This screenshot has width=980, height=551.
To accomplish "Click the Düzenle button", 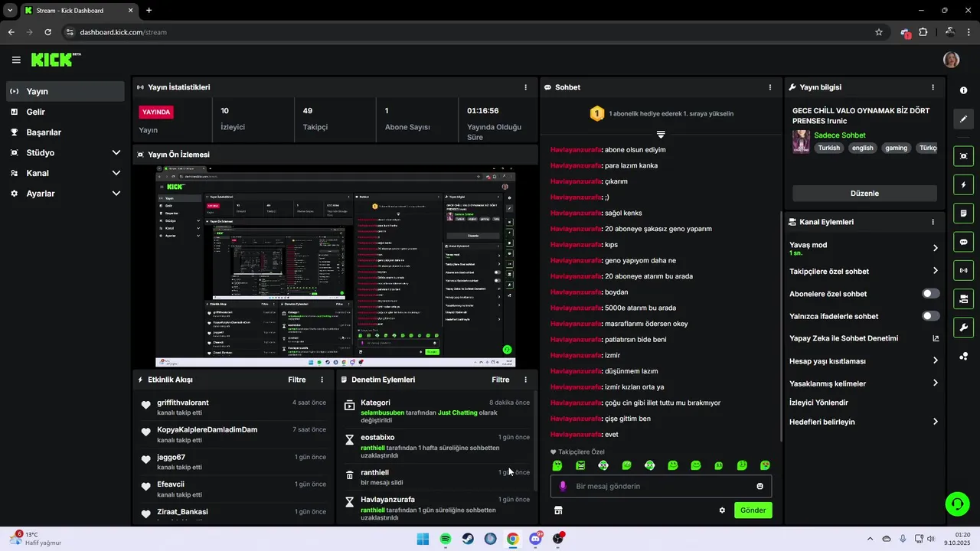I will [x=864, y=194].
